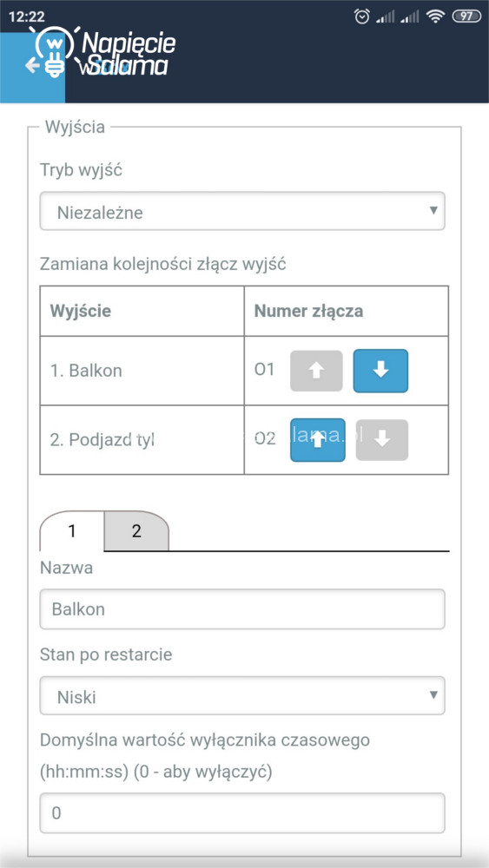The width and height of the screenshot is (489, 868).
Task: Tap the alarm clock status icon
Action: click(362, 16)
